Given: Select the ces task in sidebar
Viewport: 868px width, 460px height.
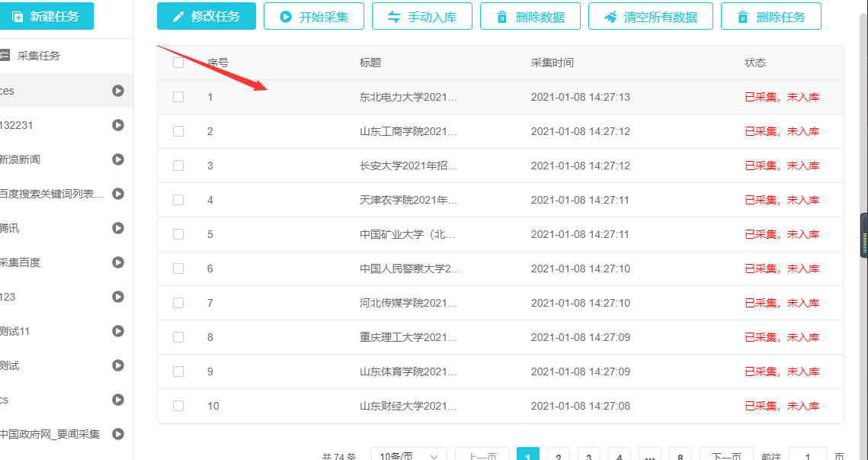Looking at the screenshot, I should (66, 90).
